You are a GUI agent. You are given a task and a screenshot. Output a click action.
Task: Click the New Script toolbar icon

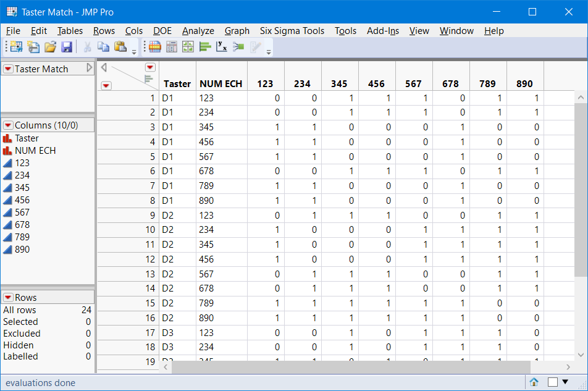point(33,47)
